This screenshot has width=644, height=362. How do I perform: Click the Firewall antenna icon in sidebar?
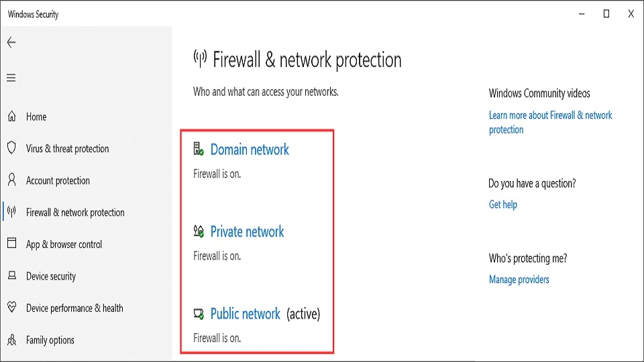click(x=11, y=212)
